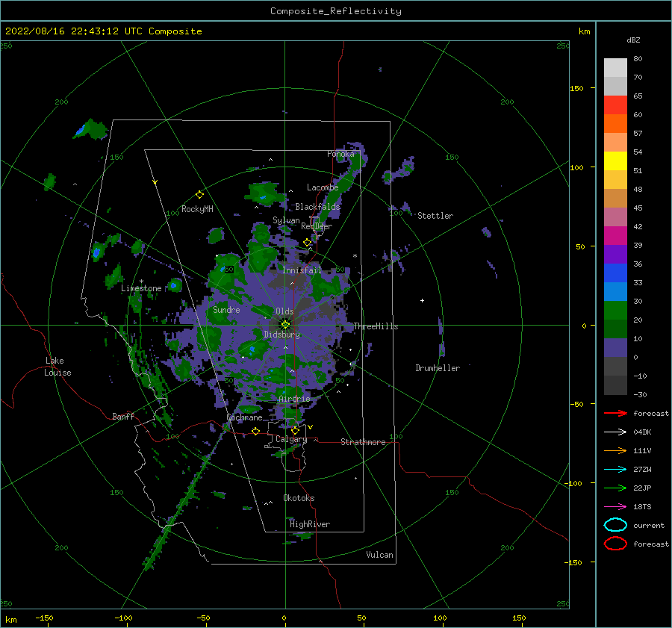Click the RedDeer city label
The height and width of the screenshot is (628, 672).
(x=317, y=226)
